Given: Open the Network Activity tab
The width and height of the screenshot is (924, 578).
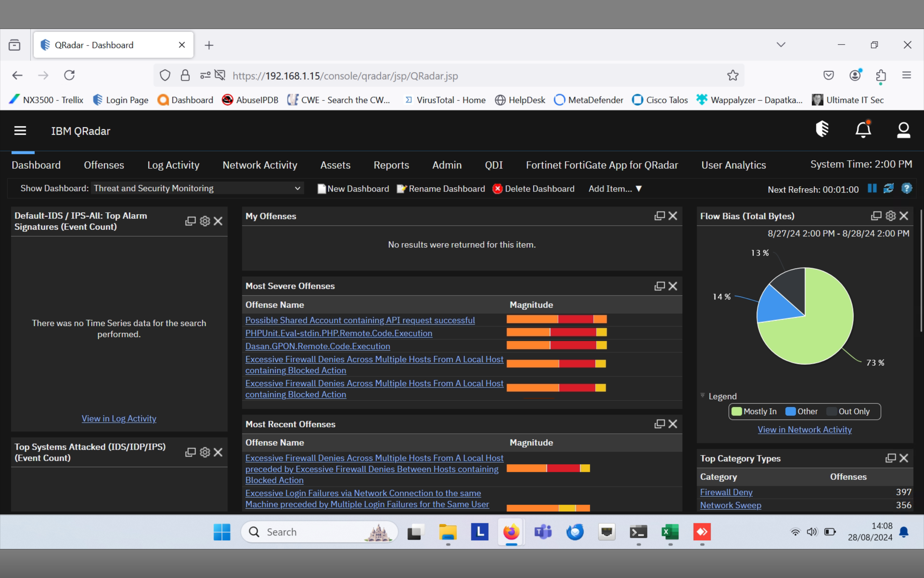Looking at the screenshot, I should coord(260,165).
